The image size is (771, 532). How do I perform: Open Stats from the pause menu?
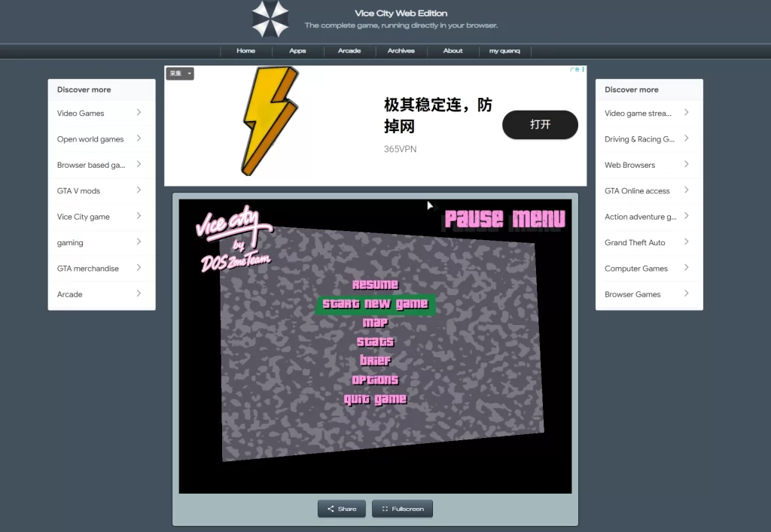375,342
